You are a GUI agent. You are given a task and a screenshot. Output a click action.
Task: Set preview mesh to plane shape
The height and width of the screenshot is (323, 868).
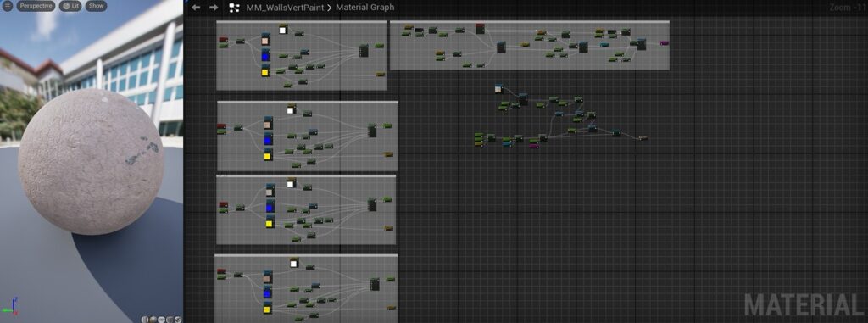tap(162, 320)
